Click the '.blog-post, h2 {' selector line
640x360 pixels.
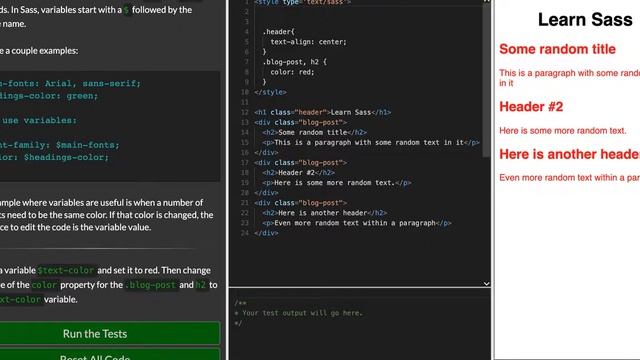[x=294, y=62]
